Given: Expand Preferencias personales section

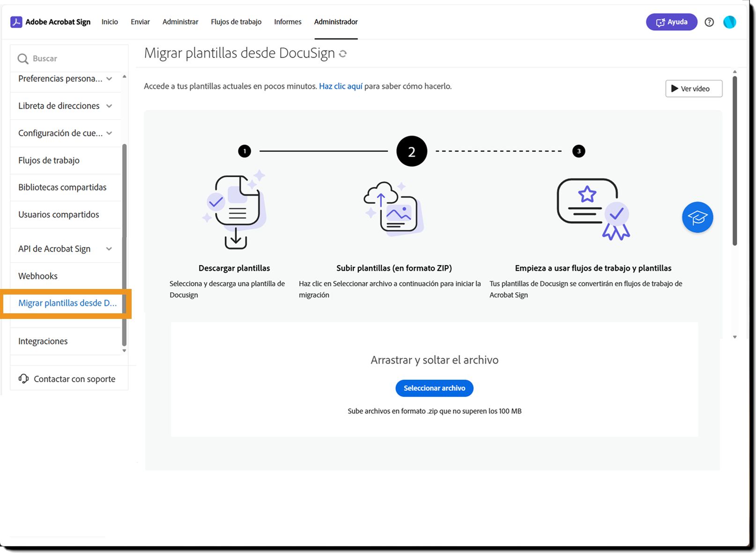Looking at the screenshot, I should pyautogui.click(x=109, y=79).
